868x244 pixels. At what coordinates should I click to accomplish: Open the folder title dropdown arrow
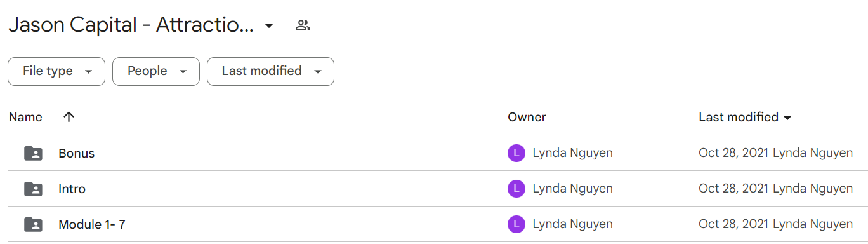point(269,26)
